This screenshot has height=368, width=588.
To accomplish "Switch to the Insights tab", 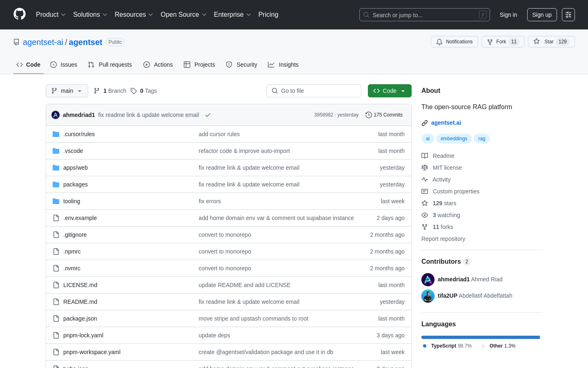I will tap(283, 65).
